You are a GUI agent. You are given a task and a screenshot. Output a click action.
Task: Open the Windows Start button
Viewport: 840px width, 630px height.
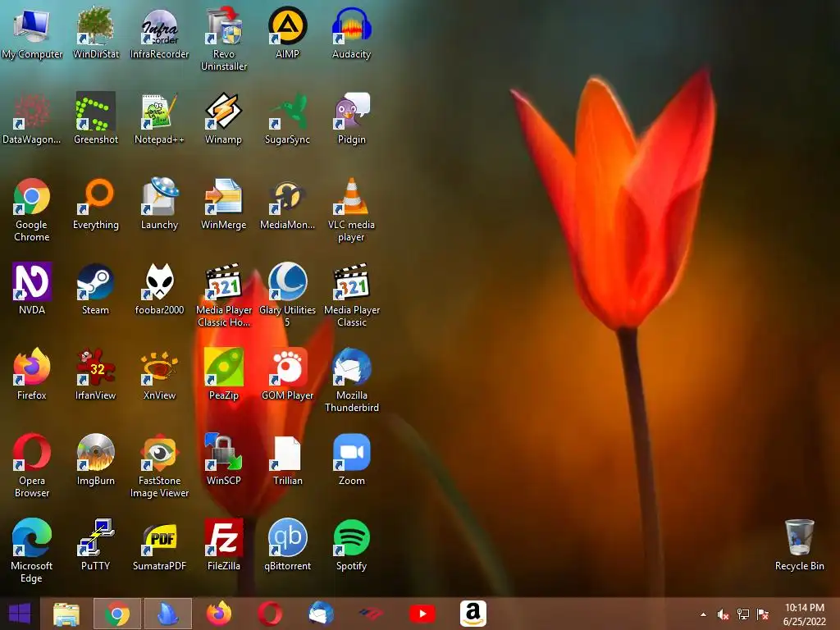click(x=20, y=614)
